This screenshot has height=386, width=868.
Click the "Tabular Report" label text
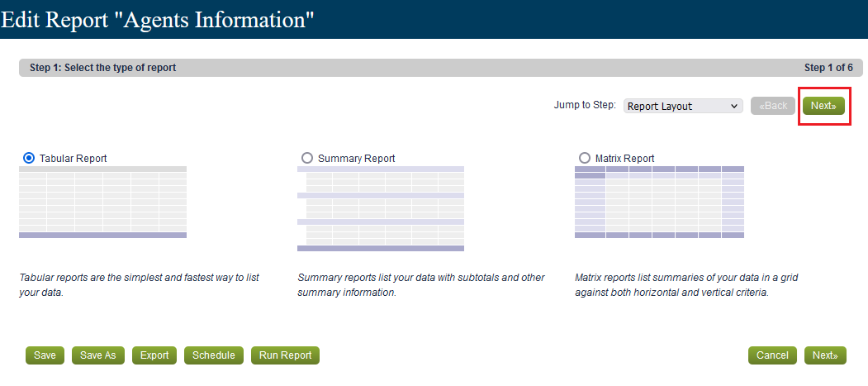pyautogui.click(x=73, y=159)
